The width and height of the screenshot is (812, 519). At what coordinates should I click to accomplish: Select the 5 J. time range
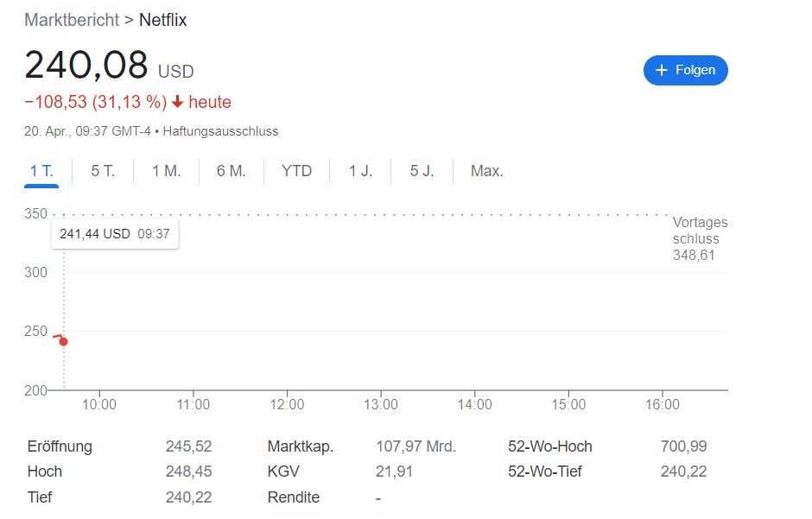(422, 171)
